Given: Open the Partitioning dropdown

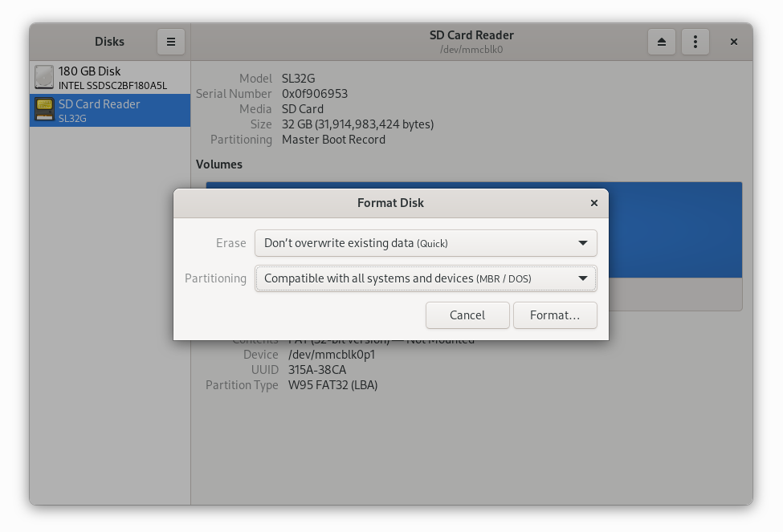Looking at the screenshot, I should coord(425,278).
